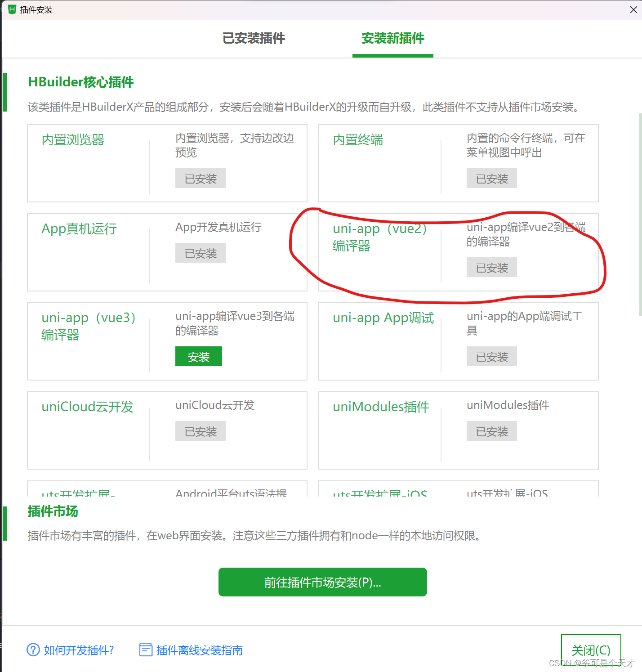This screenshot has height=672, width=642.
Task: Click the 插件市场 section heading
Action: pyautogui.click(x=53, y=511)
